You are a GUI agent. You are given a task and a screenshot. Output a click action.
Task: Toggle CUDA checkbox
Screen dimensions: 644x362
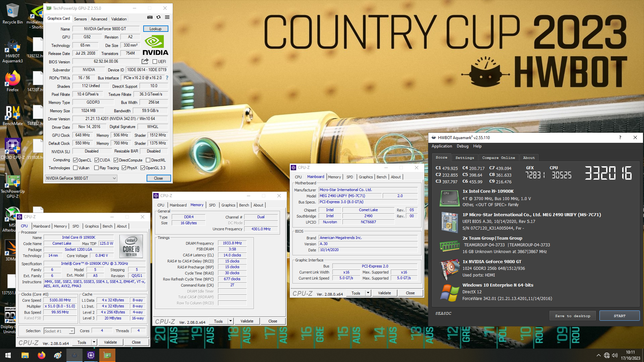(97, 160)
